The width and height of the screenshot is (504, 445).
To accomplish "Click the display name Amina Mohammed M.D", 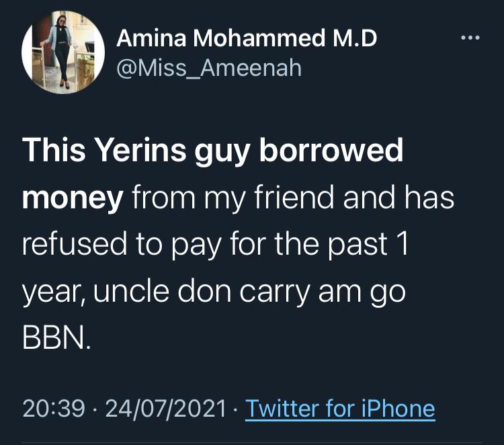I will (x=247, y=39).
